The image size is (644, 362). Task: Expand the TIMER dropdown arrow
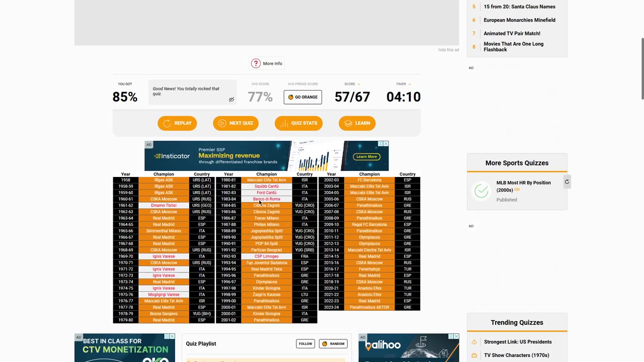(410, 84)
